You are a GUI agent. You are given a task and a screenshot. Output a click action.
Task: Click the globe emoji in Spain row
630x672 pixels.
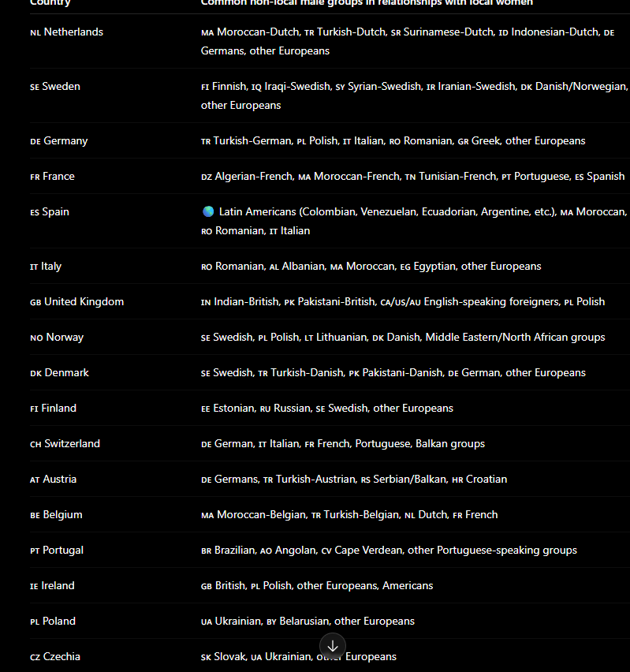tap(208, 211)
